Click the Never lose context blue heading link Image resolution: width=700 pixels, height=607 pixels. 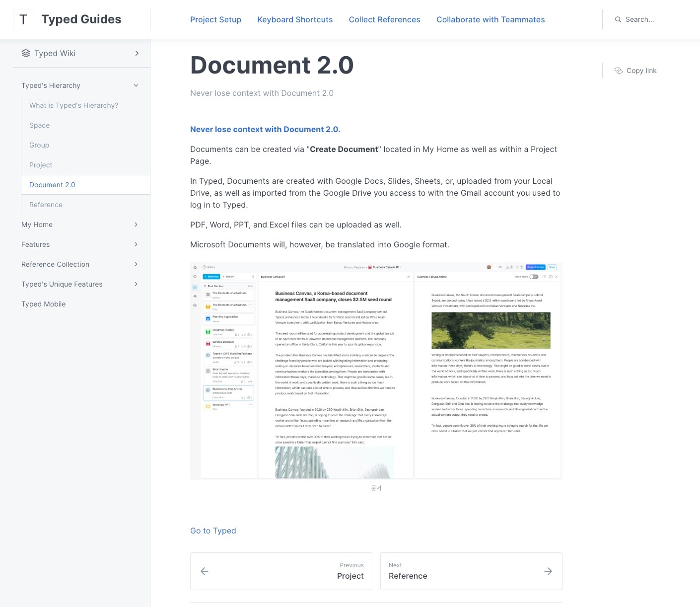pos(265,129)
